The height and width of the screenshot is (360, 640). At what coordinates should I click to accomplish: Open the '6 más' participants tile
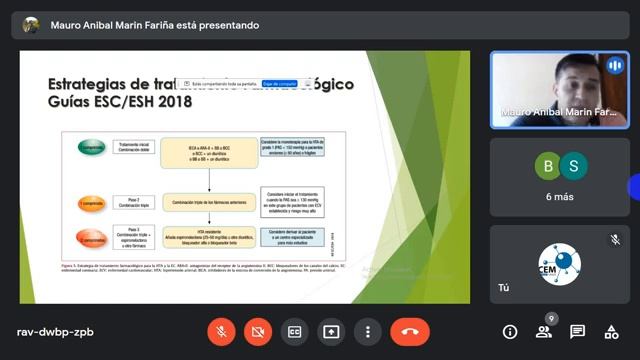point(560,177)
